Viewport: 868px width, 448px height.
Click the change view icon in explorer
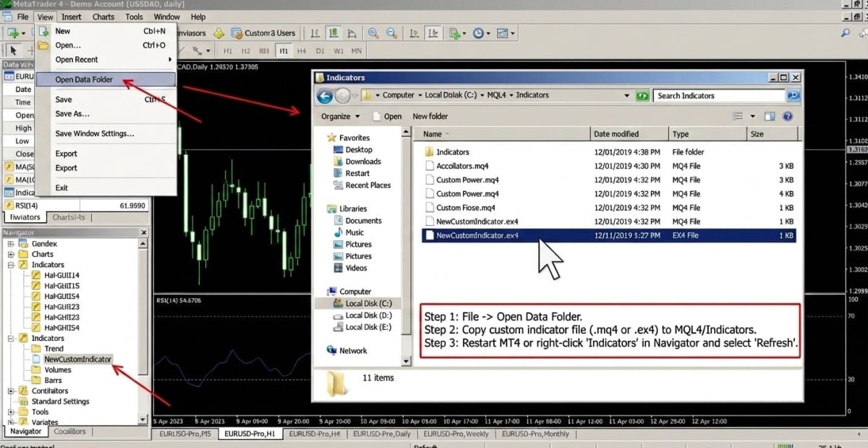click(x=739, y=116)
